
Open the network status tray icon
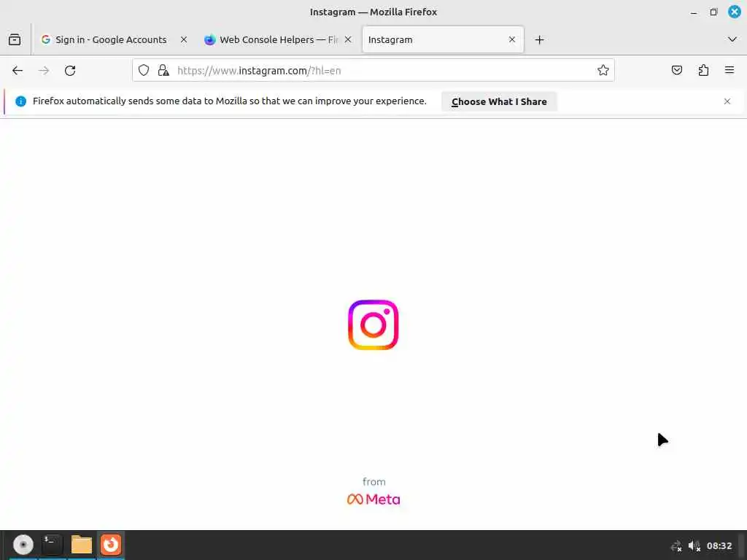click(x=676, y=545)
